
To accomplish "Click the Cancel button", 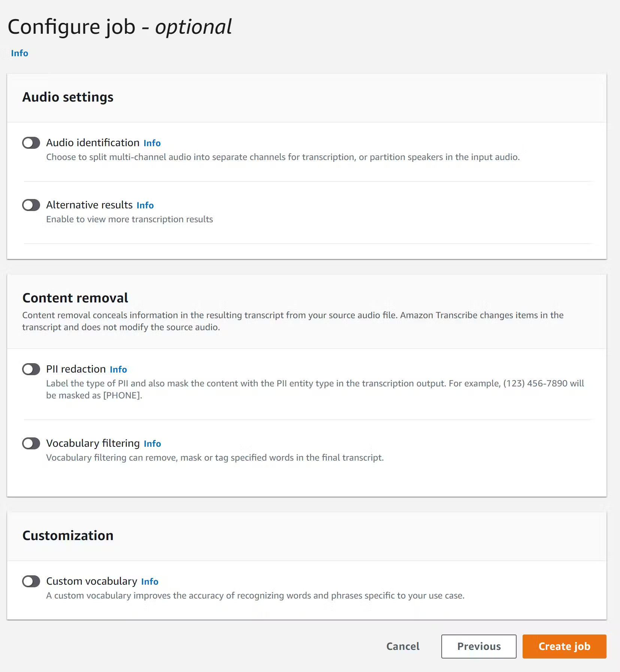I will pos(403,647).
